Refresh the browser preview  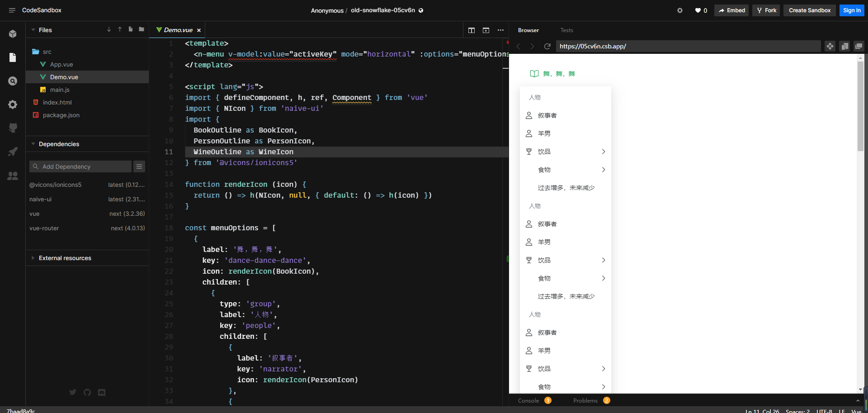[x=547, y=46]
